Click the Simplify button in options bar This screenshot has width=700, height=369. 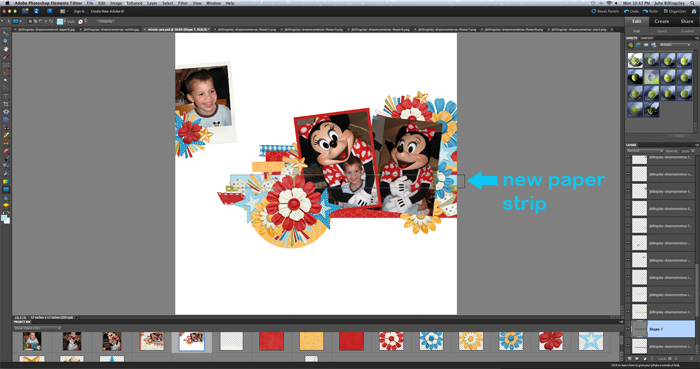[106, 21]
